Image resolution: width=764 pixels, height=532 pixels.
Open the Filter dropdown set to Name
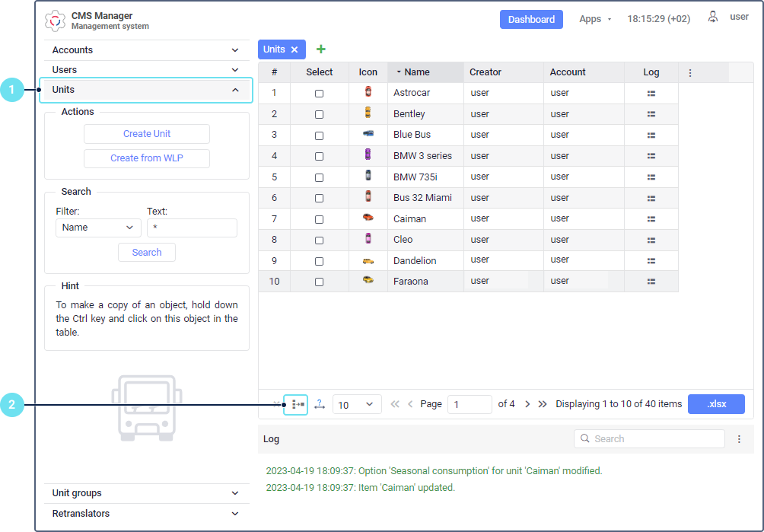click(98, 228)
